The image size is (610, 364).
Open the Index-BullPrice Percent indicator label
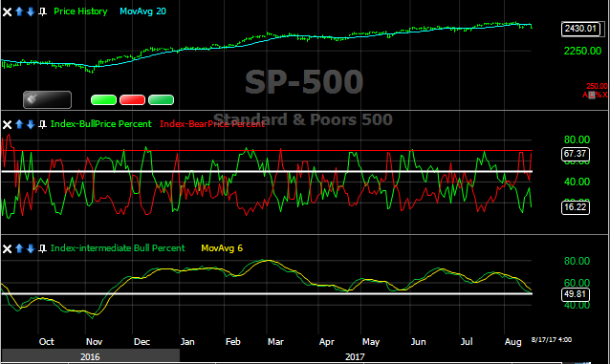(x=101, y=124)
